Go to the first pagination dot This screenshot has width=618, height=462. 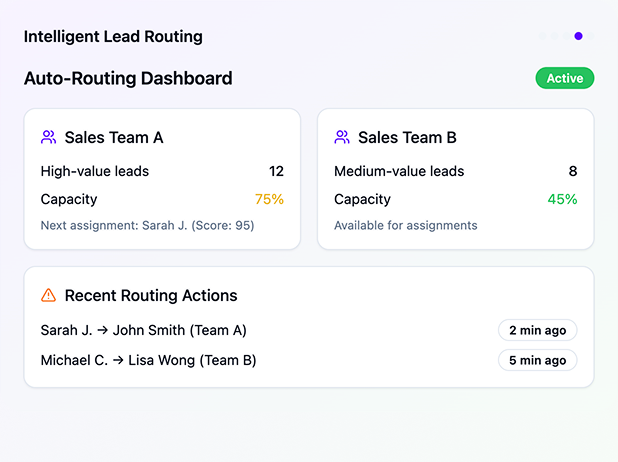point(543,36)
